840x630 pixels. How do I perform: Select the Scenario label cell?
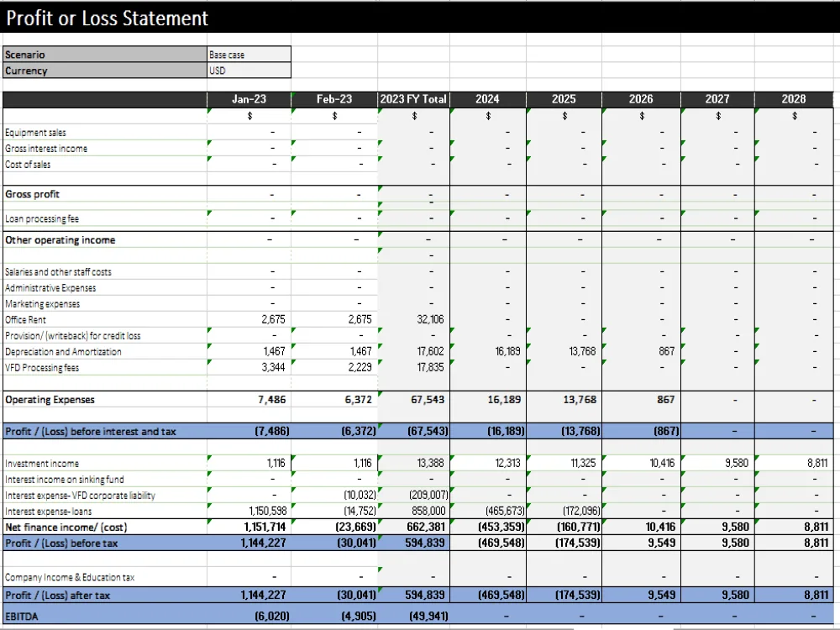click(105, 54)
